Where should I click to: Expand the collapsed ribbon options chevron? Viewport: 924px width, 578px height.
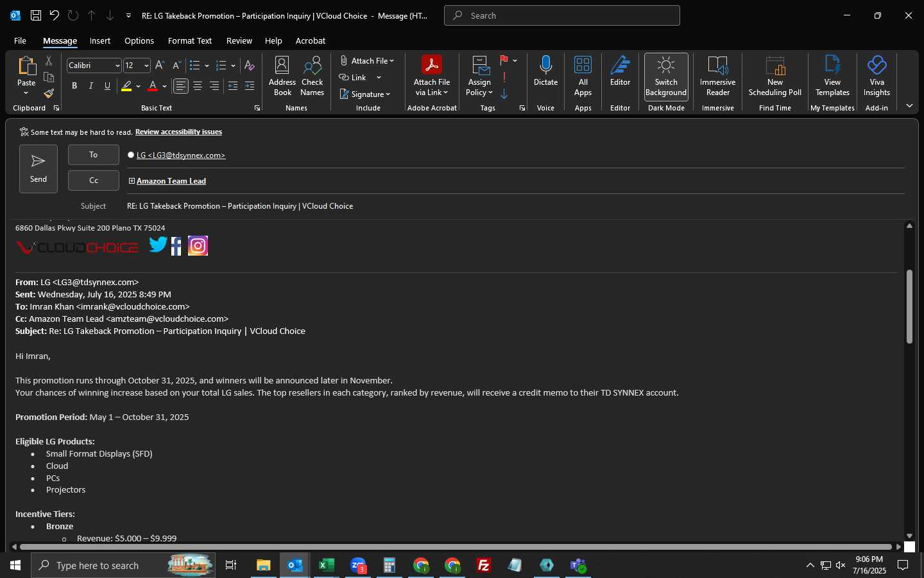click(x=909, y=106)
